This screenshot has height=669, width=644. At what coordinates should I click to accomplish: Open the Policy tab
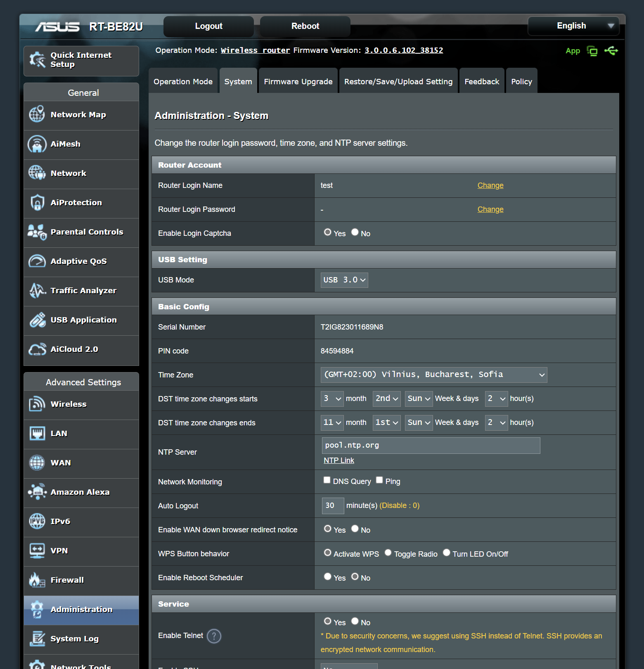coord(522,81)
